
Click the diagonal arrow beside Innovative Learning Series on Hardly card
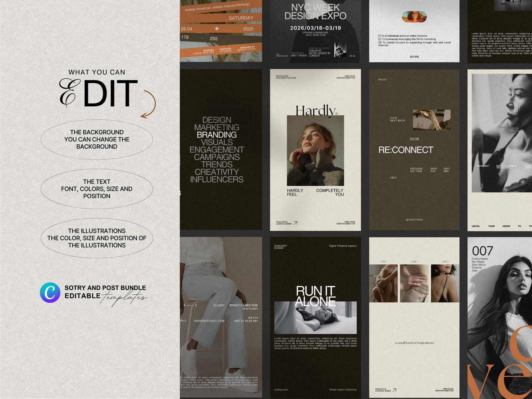click(x=295, y=223)
